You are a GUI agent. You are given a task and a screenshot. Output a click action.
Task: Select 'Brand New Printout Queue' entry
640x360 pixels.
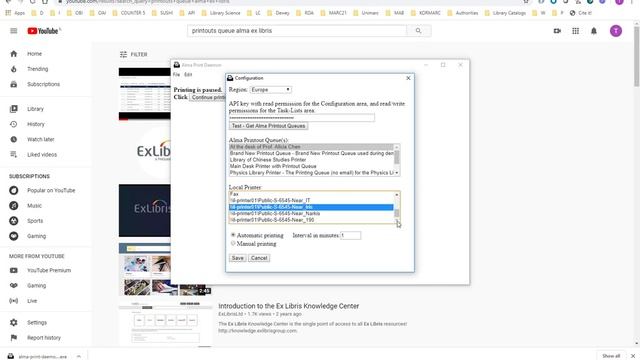[x=311, y=153]
